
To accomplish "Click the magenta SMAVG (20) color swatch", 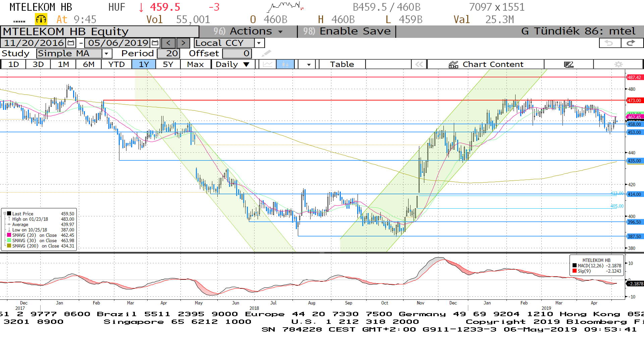I will [x=9, y=235].
